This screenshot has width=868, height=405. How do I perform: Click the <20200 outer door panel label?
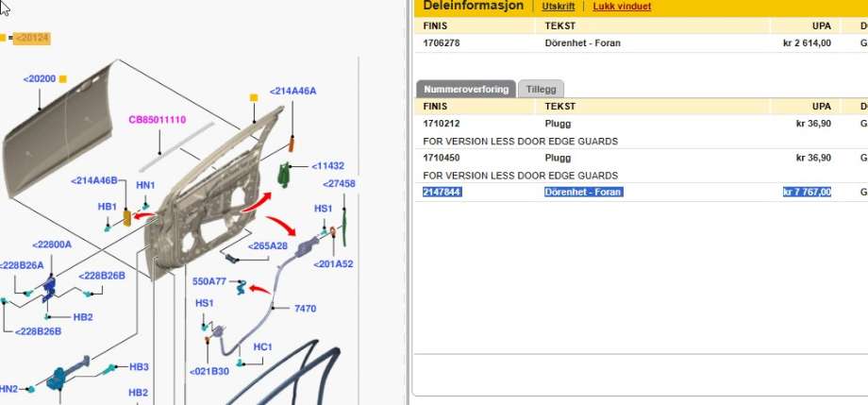click(x=40, y=79)
